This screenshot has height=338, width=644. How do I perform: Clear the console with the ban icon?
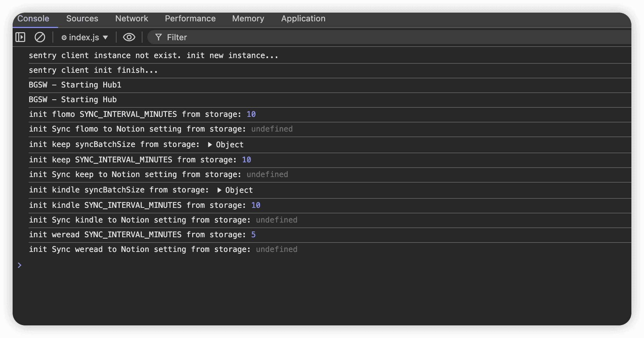coord(40,37)
